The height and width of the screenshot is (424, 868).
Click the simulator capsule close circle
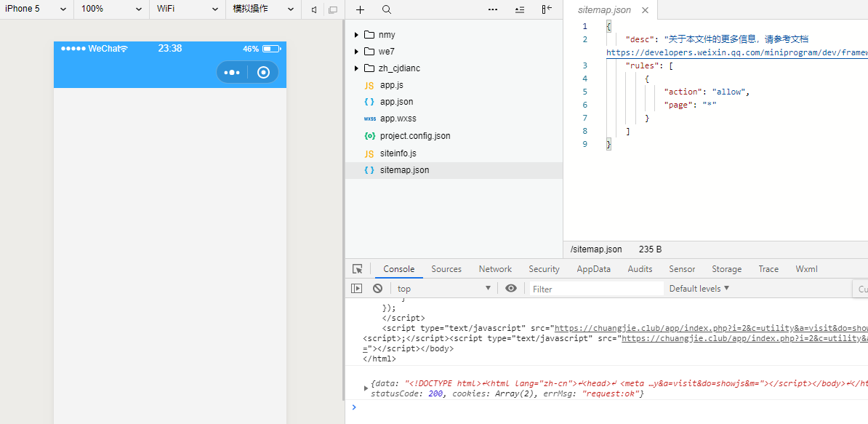click(x=263, y=73)
